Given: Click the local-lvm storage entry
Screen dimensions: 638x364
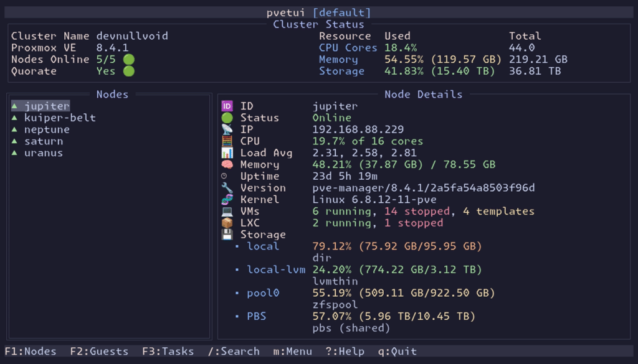Looking at the screenshot, I should 276,270.
